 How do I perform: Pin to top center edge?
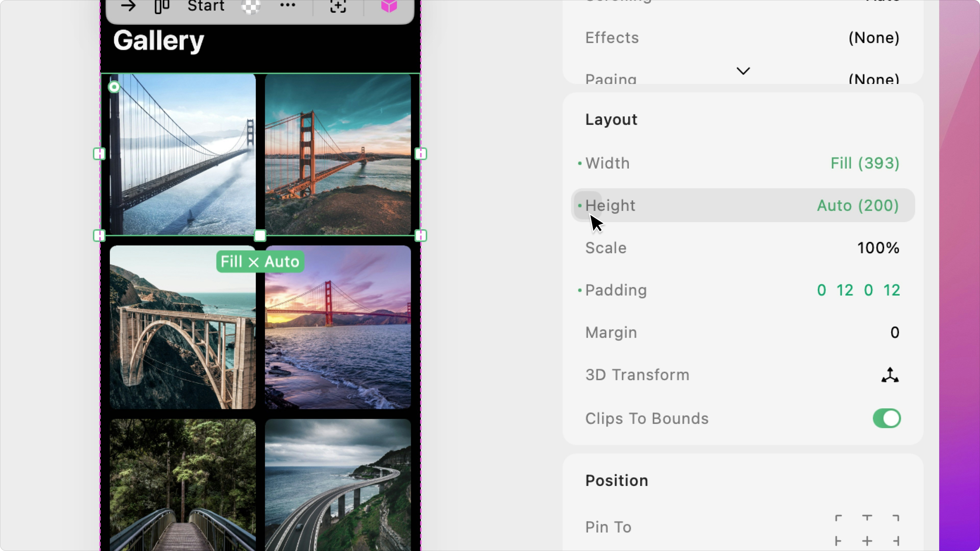pyautogui.click(x=867, y=518)
